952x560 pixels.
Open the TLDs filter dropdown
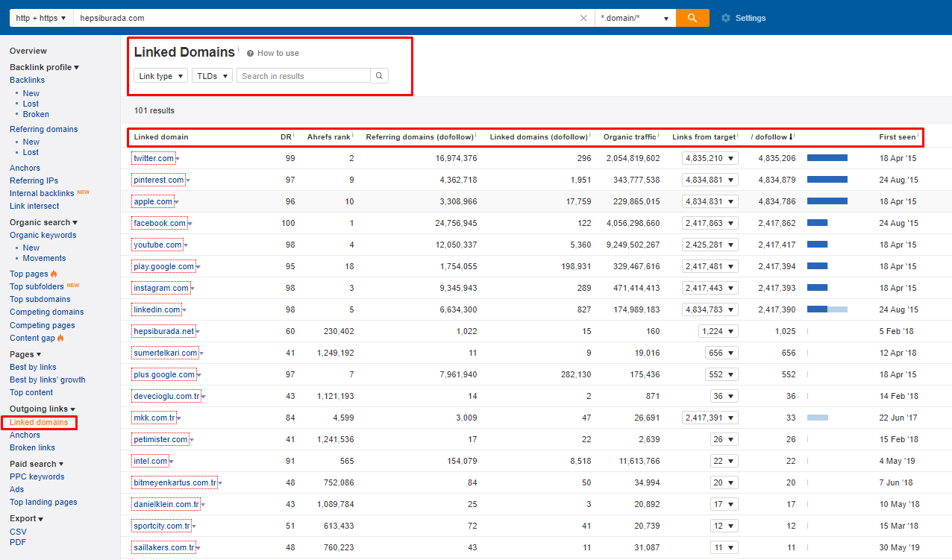[x=212, y=76]
